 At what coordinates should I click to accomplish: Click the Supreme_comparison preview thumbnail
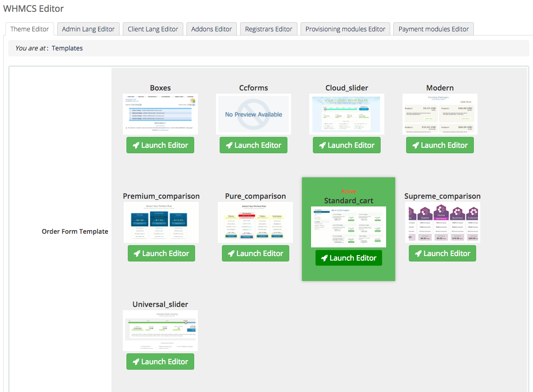tap(442, 222)
